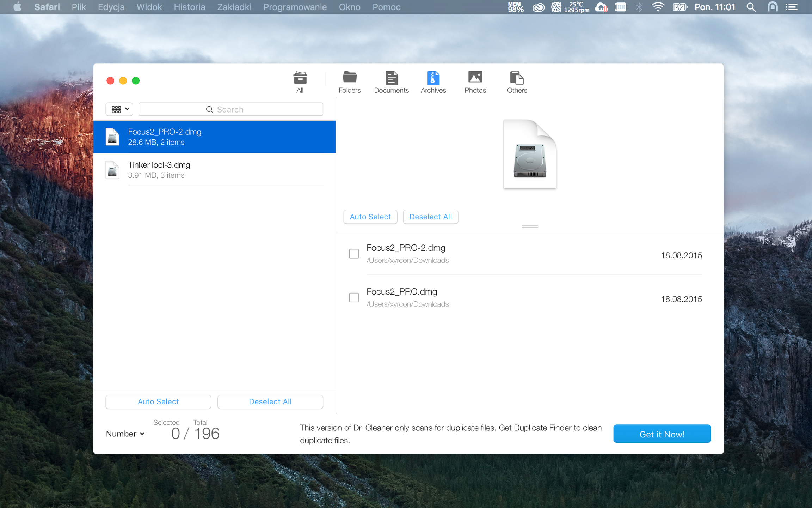Click Auto Select under the preview image

(370, 217)
